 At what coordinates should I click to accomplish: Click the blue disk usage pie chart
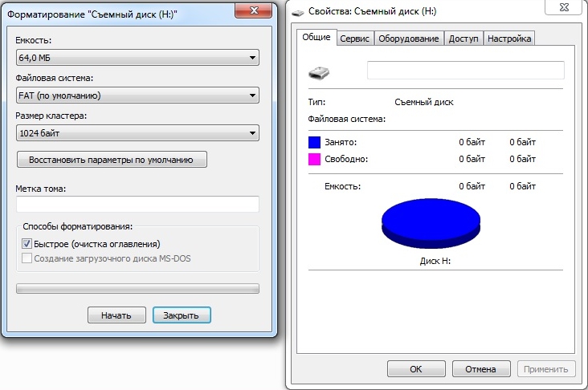tap(431, 223)
